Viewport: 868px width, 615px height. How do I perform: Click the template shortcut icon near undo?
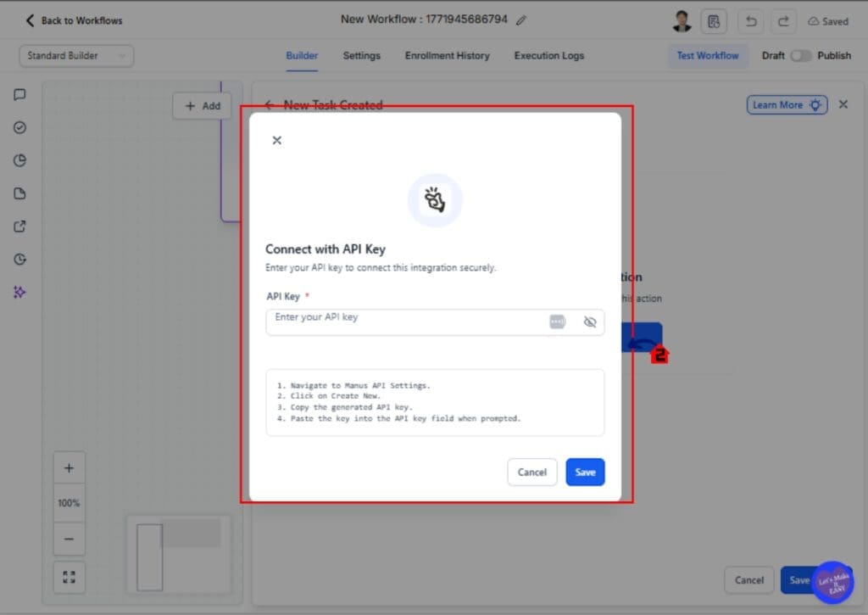pyautogui.click(x=715, y=21)
